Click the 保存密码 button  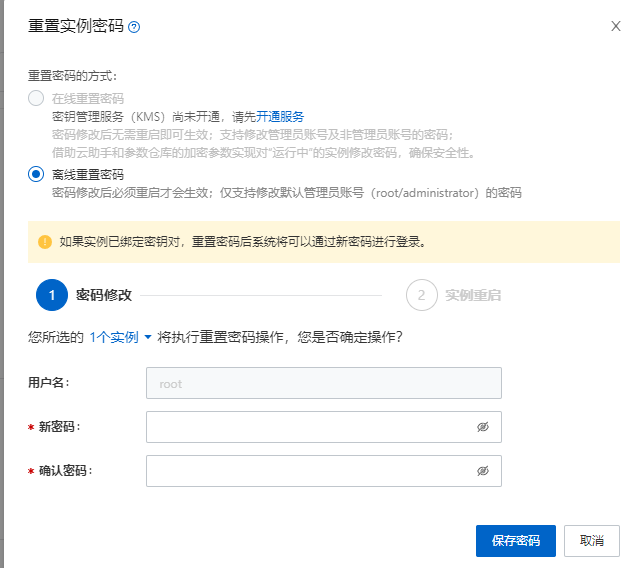[515, 541]
